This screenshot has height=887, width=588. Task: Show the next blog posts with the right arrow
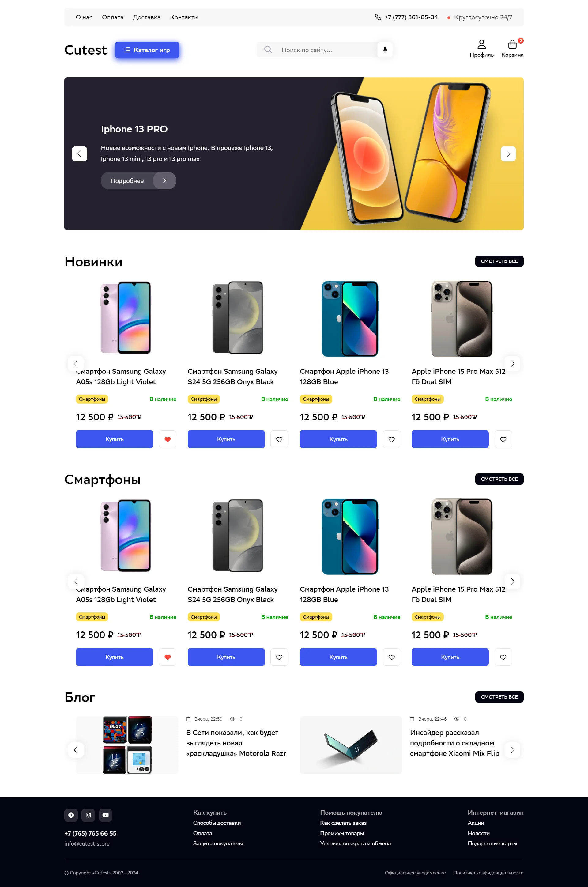pyautogui.click(x=513, y=750)
